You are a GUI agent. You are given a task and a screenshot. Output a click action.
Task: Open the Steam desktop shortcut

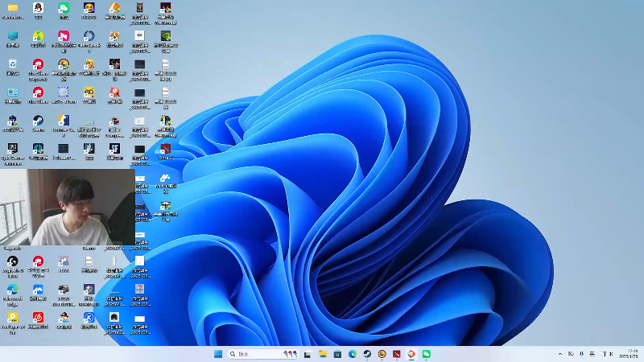pyautogui.click(x=38, y=121)
